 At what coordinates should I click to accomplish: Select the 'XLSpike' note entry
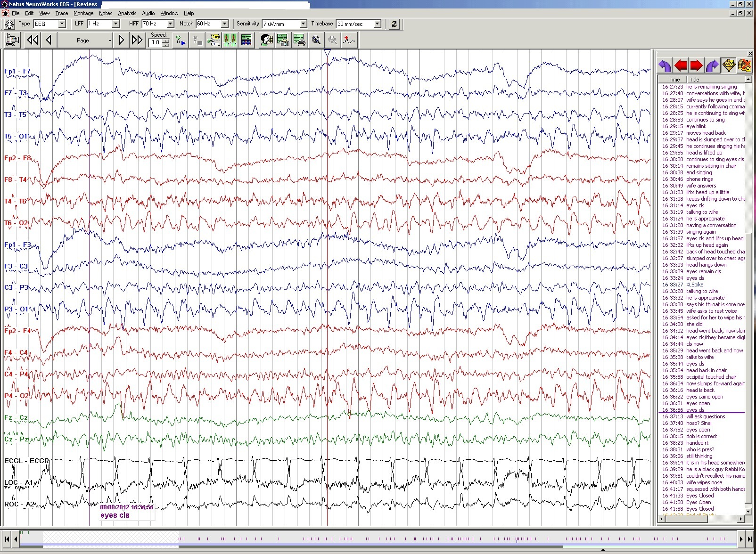(695, 285)
